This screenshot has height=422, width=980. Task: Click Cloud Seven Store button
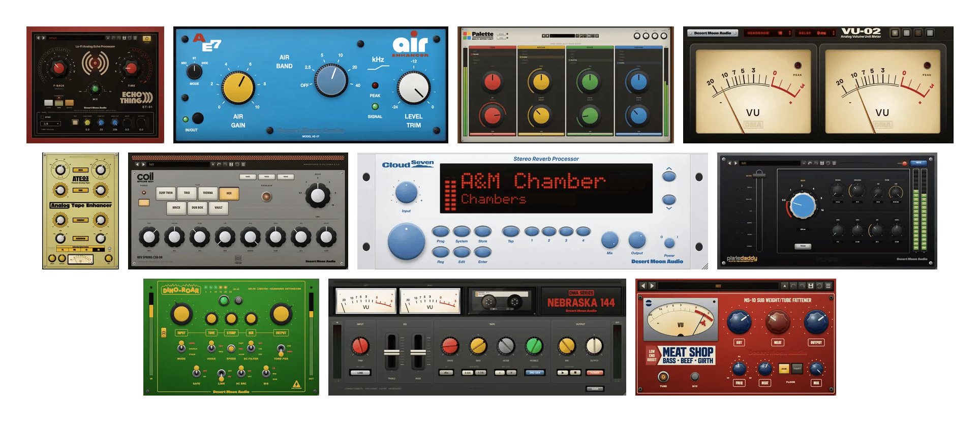click(482, 232)
